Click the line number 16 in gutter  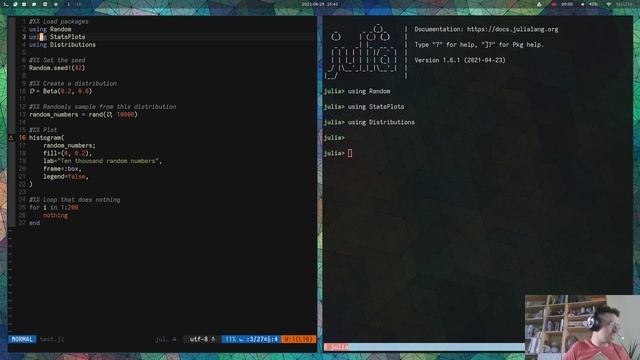pos(22,138)
